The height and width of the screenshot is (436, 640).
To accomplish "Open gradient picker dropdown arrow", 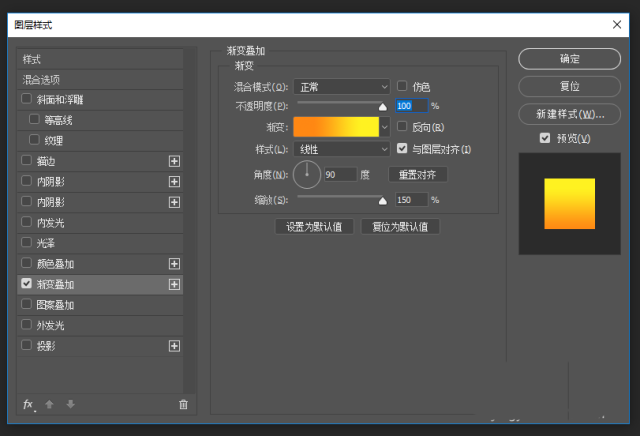I will pos(384,127).
